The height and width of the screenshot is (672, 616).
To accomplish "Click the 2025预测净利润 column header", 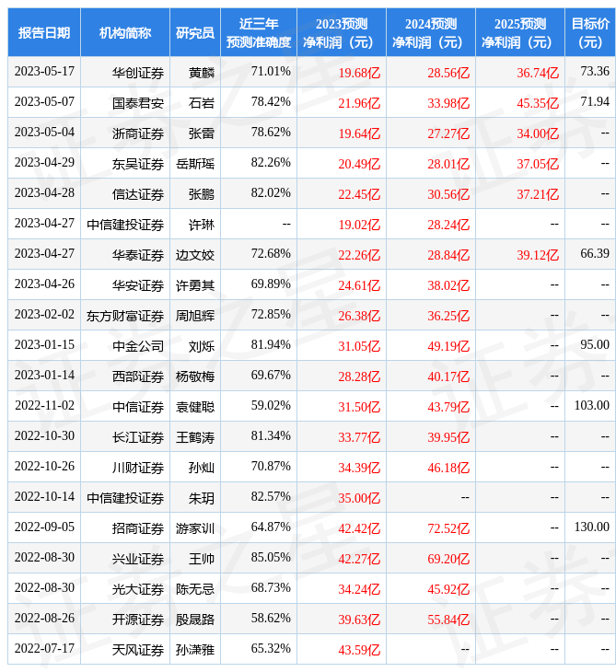I will tap(520, 33).
